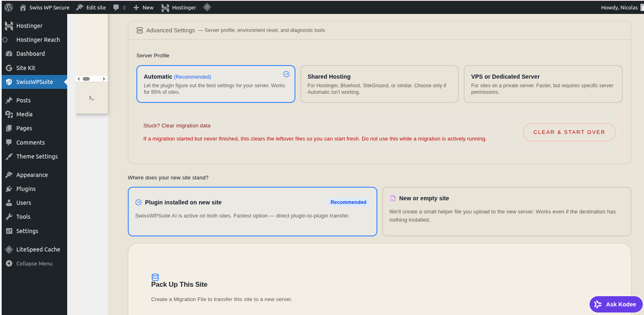Expand the Swiss WP Secure site menu
644x315 pixels.
(x=45, y=7)
